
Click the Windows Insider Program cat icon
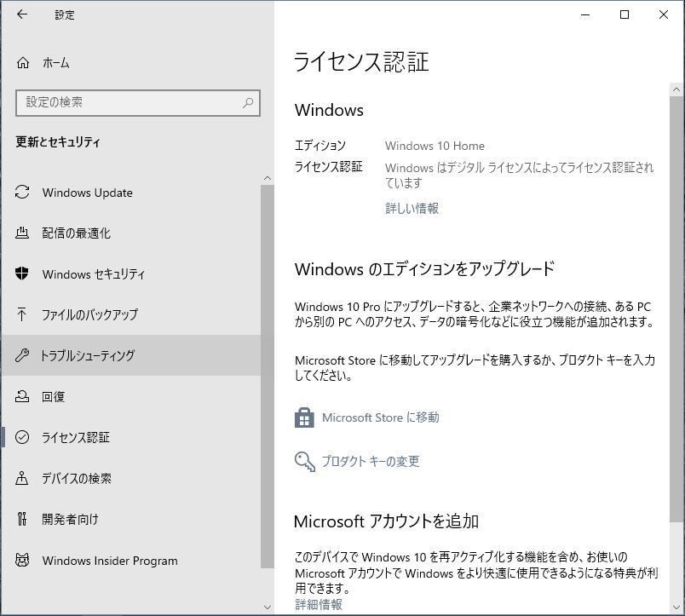point(22,560)
